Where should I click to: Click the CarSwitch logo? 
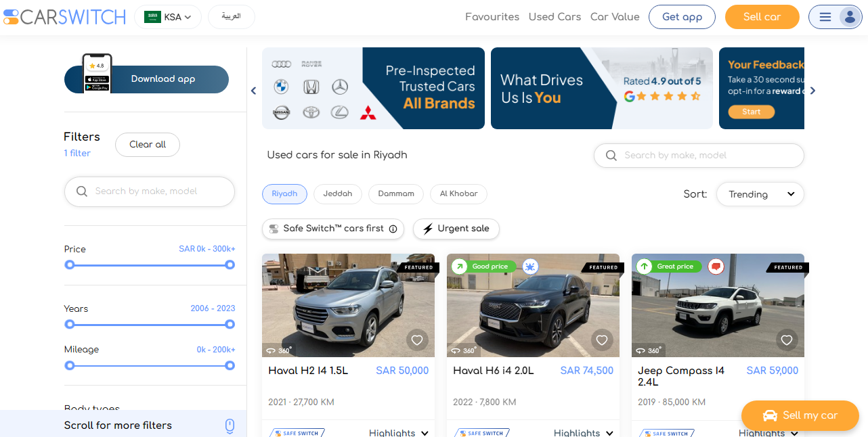64,17
